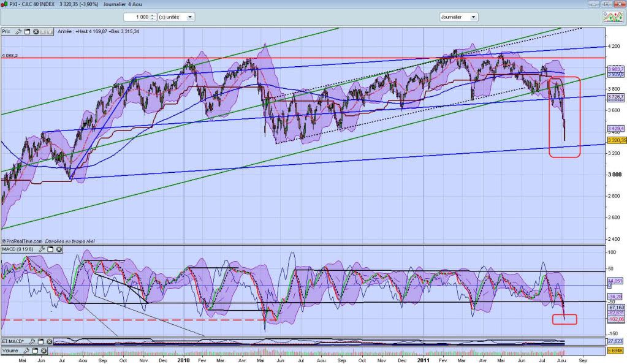Click the rightmost top toolbar icon
Screen dimensions: 627x364
tap(613, 17)
